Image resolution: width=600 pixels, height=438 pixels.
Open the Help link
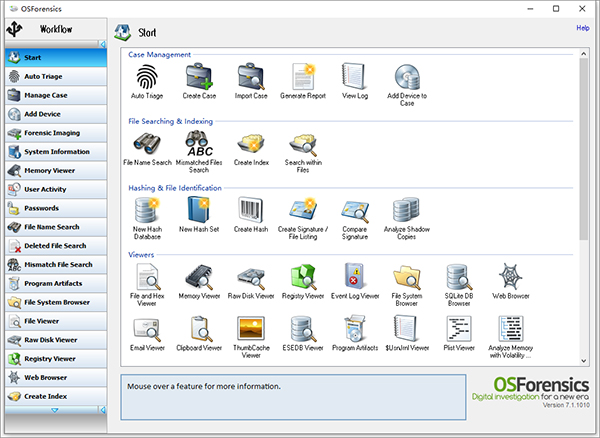click(x=583, y=28)
